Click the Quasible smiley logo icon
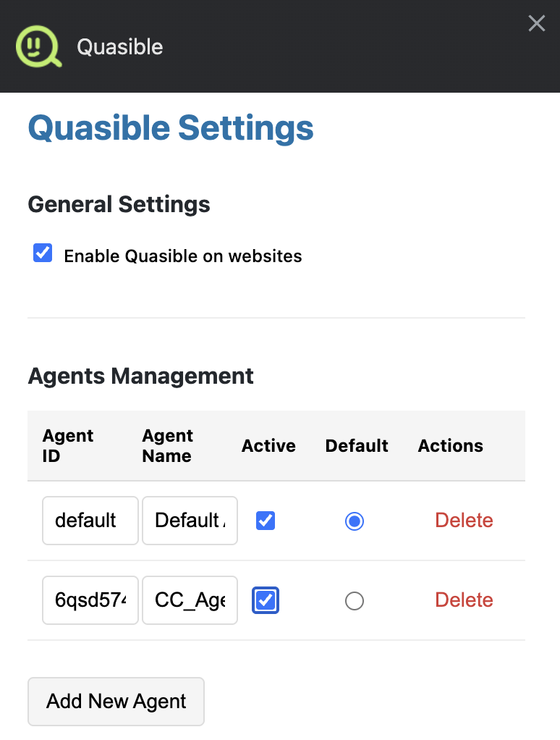The width and height of the screenshot is (560, 740). point(38,47)
